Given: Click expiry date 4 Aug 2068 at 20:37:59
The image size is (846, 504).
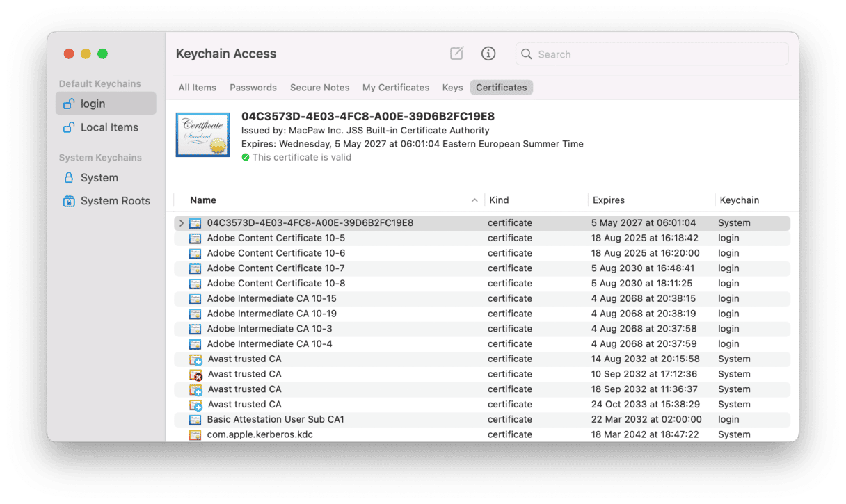Looking at the screenshot, I should pyautogui.click(x=644, y=344).
